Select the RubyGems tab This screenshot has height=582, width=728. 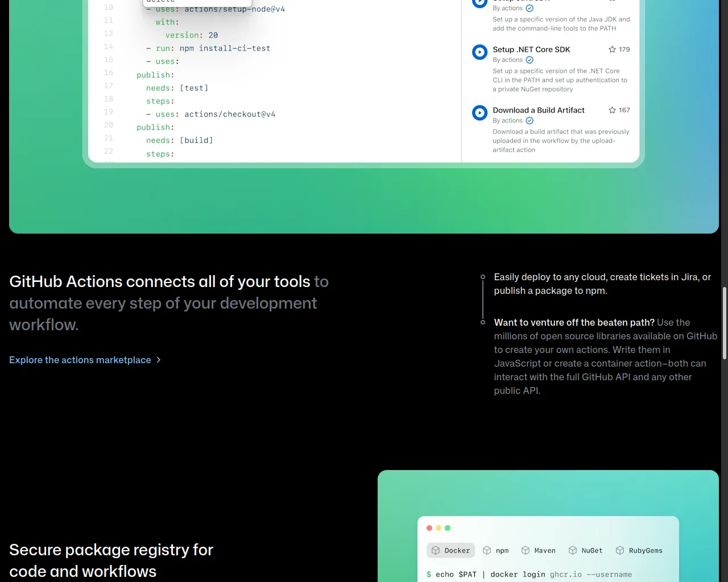(x=639, y=551)
